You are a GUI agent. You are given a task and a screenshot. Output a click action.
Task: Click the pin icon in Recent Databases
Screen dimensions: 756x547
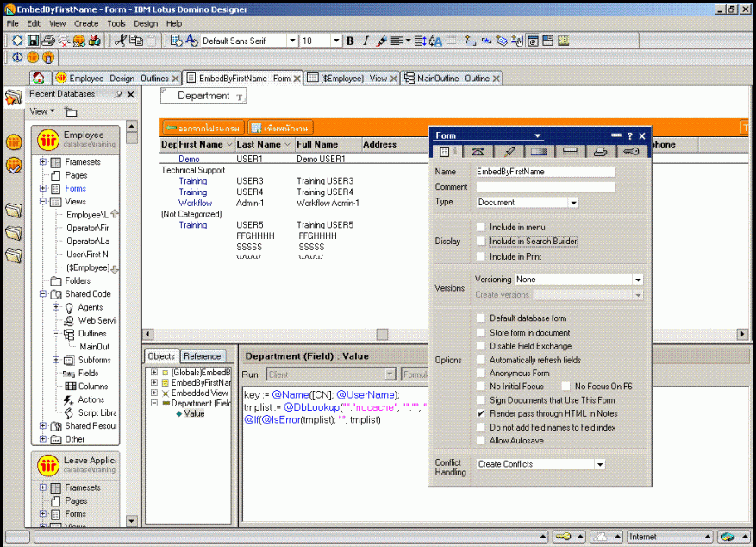(117, 95)
